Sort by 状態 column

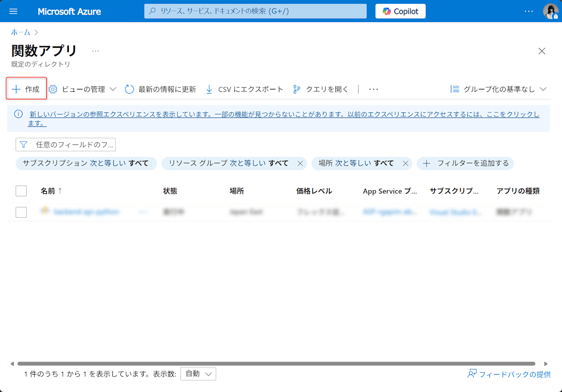[x=170, y=191]
